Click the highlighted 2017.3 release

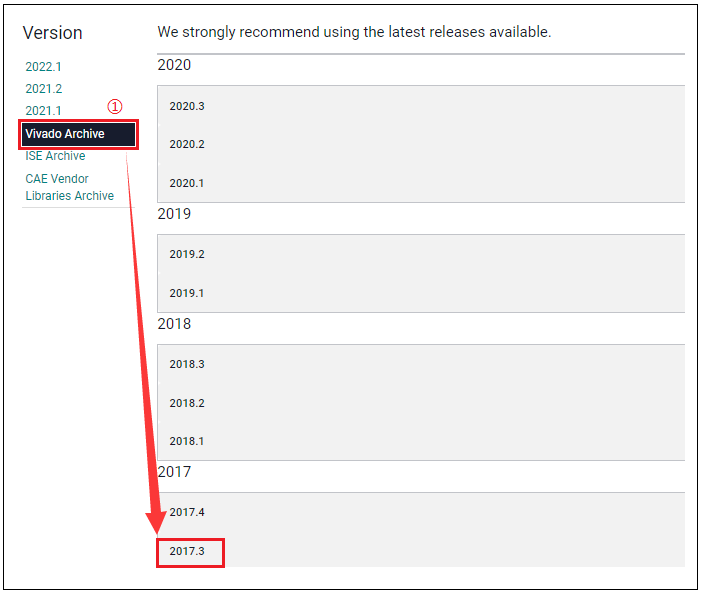(x=190, y=552)
